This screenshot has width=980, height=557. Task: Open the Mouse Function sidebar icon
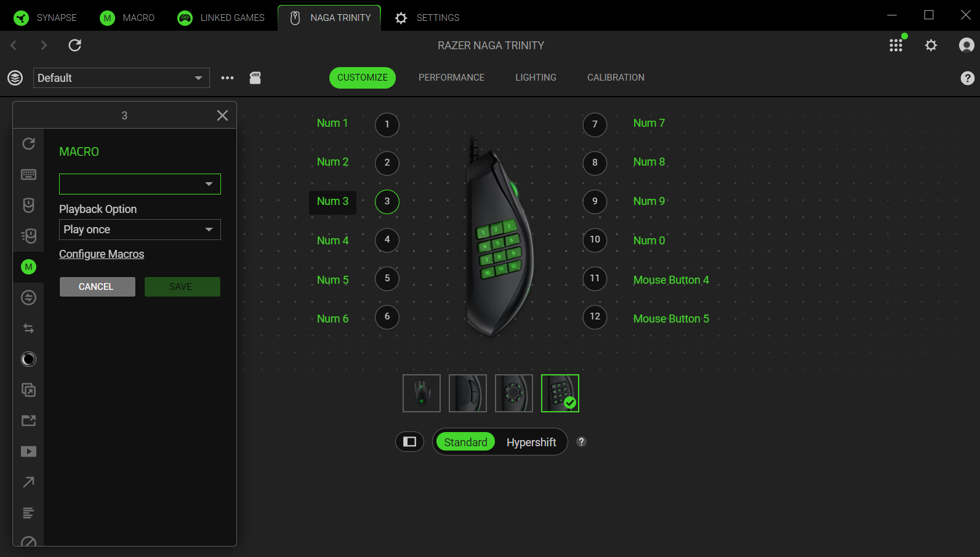[x=28, y=206]
